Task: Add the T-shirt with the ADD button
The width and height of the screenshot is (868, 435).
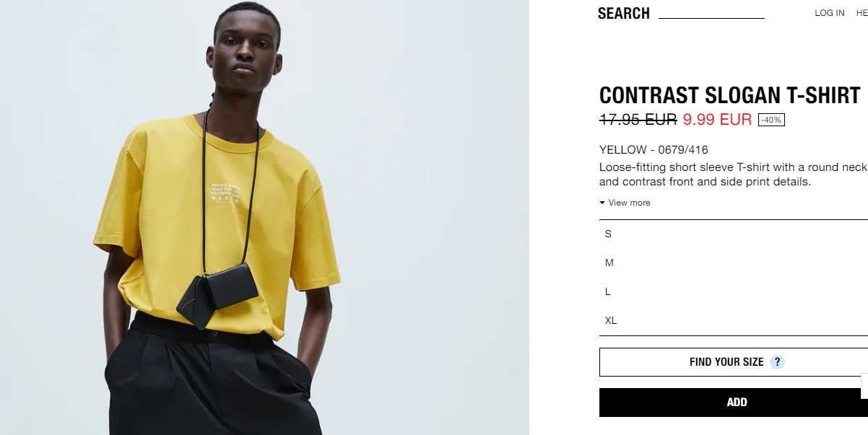Action: pos(734,403)
